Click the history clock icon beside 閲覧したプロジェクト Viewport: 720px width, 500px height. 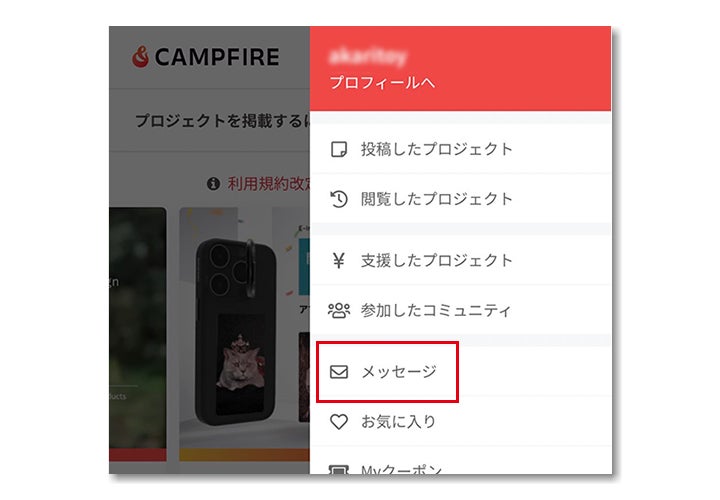[x=339, y=199]
